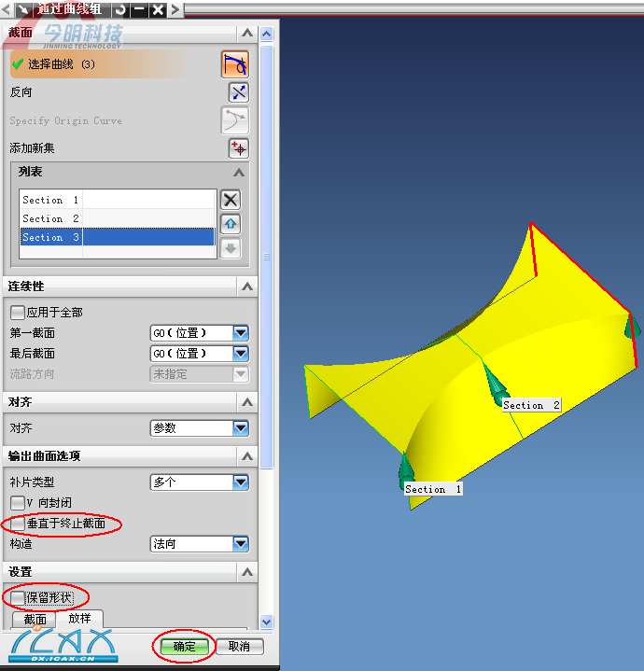Image resolution: width=644 pixels, height=671 pixels.
Task: Select Section 2 in the list
Action: (x=118, y=218)
